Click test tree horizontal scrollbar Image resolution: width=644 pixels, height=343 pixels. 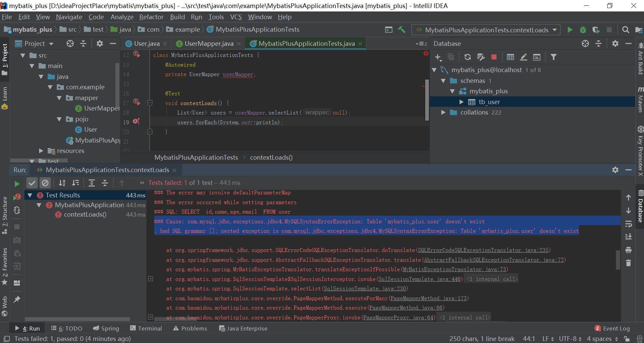pos(78,319)
